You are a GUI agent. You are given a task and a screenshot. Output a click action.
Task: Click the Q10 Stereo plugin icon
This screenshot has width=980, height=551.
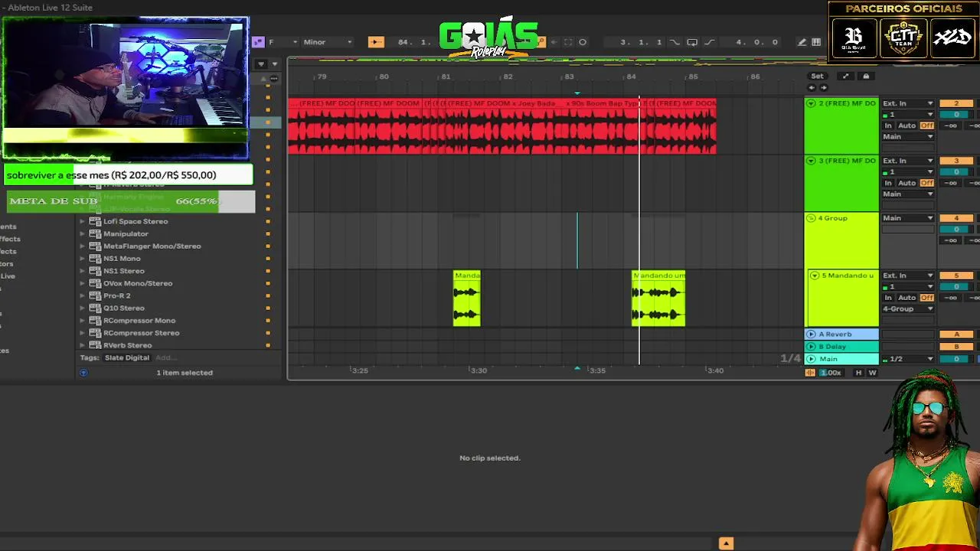[95, 308]
